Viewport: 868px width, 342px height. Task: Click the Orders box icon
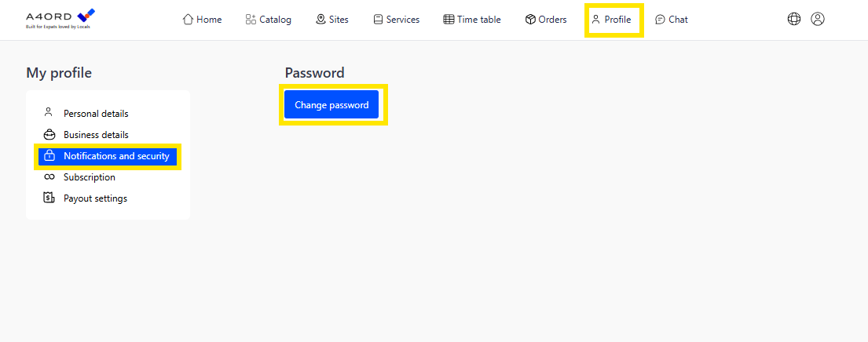click(x=530, y=20)
